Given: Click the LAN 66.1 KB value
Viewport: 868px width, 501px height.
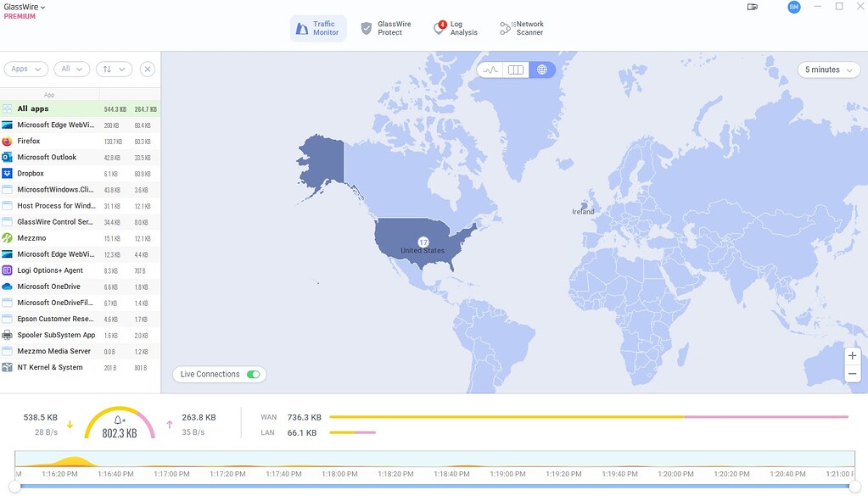Looking at the screenshot, I should [302, 433].
